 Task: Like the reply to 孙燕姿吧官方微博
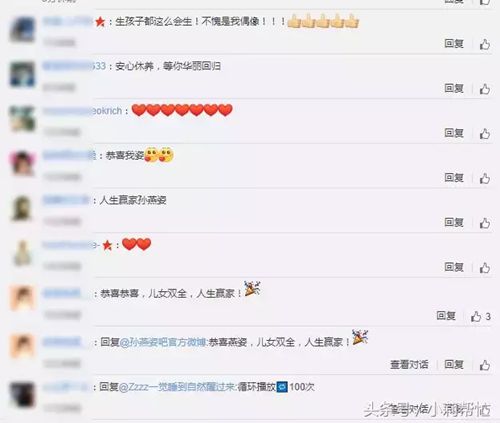[x=485, y=365]
